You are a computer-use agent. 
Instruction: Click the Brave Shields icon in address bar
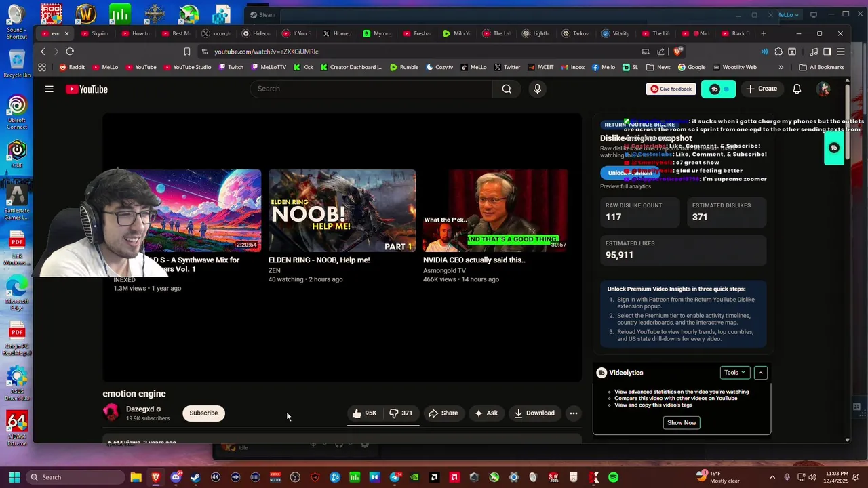pyautogui.click(x=677, y=52)
